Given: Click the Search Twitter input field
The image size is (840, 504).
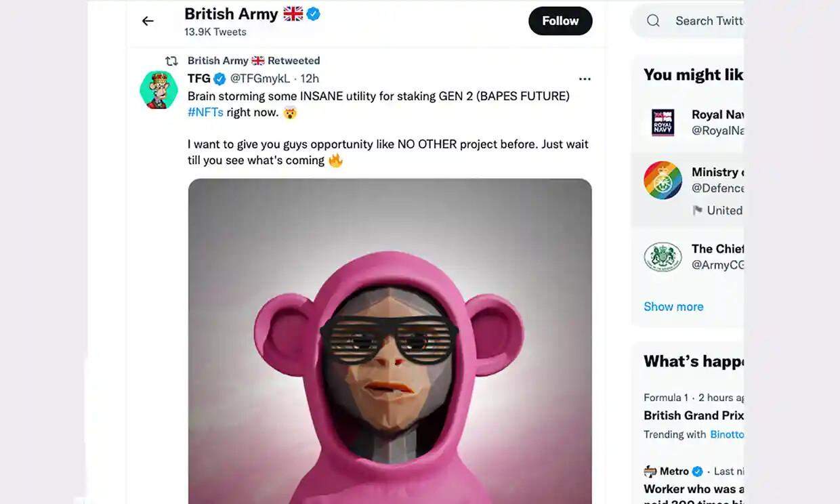Looking at the screenshot, I should [x=708, y=21].
